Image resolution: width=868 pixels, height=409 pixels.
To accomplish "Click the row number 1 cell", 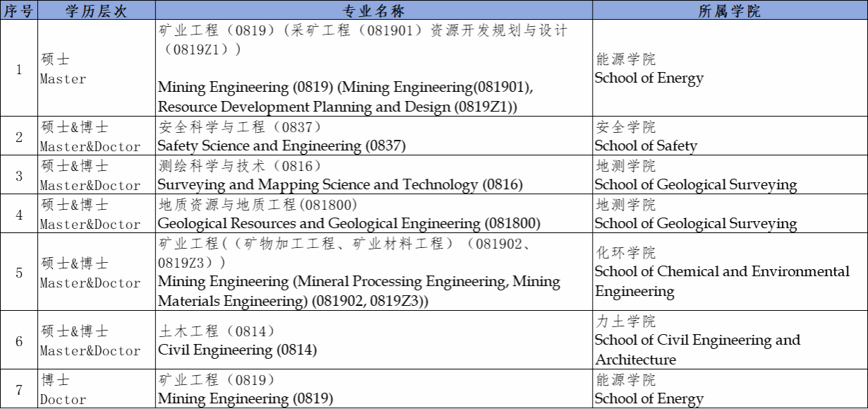I will pos(19,69).
